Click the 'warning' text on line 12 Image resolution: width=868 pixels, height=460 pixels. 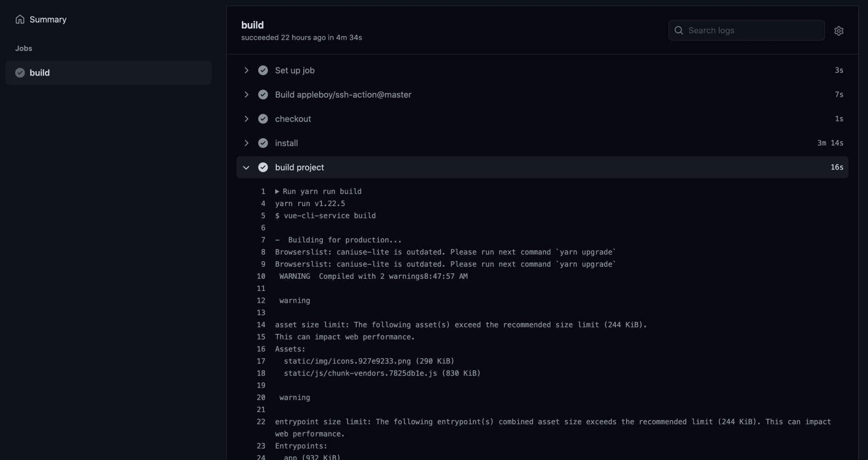coord(295,301)
